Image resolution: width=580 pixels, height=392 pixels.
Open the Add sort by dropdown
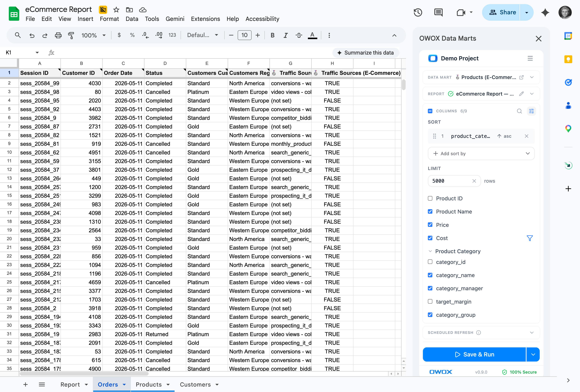pos(481,154)
